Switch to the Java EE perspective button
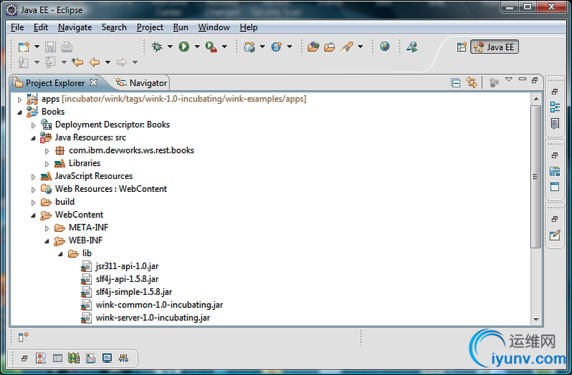Viewport: 572px width, 375px height. tap(494, 47)
